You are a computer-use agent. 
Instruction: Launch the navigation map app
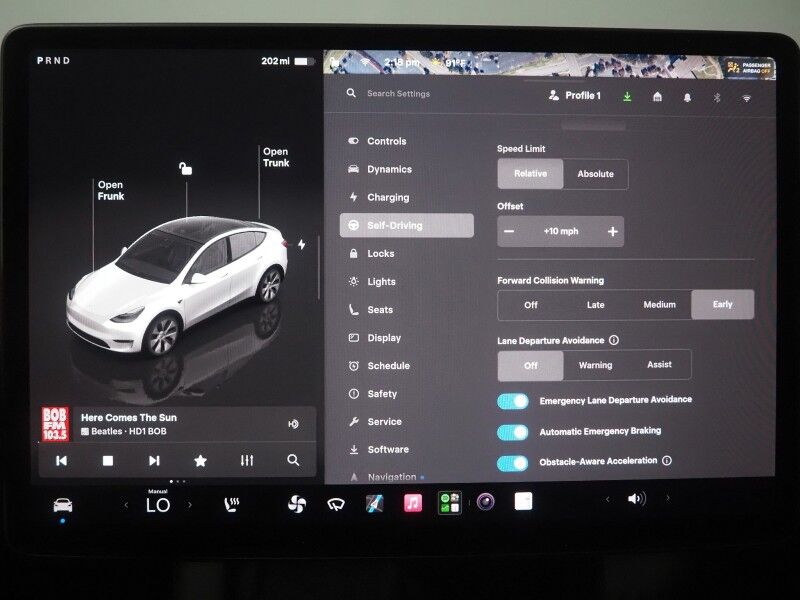pos(375,504)
